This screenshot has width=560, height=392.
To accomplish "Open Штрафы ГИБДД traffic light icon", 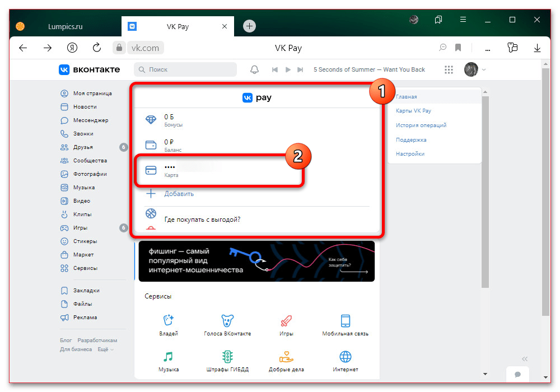I will [x=227, y=356].
